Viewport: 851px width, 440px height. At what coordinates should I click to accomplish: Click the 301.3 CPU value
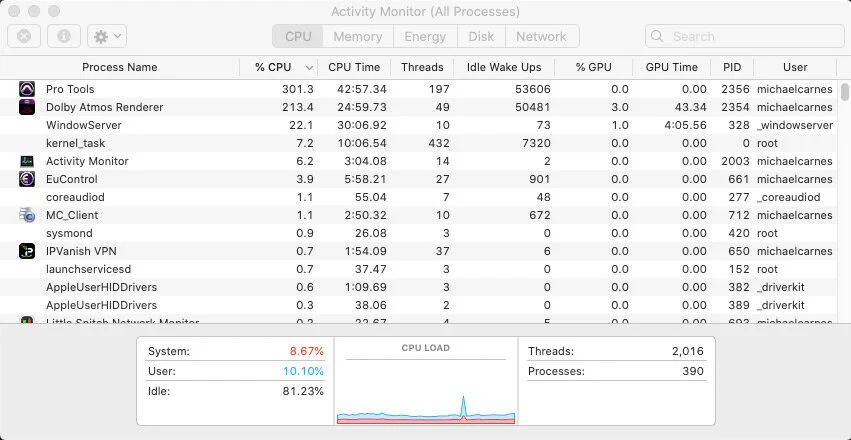[x=297, y=89]
